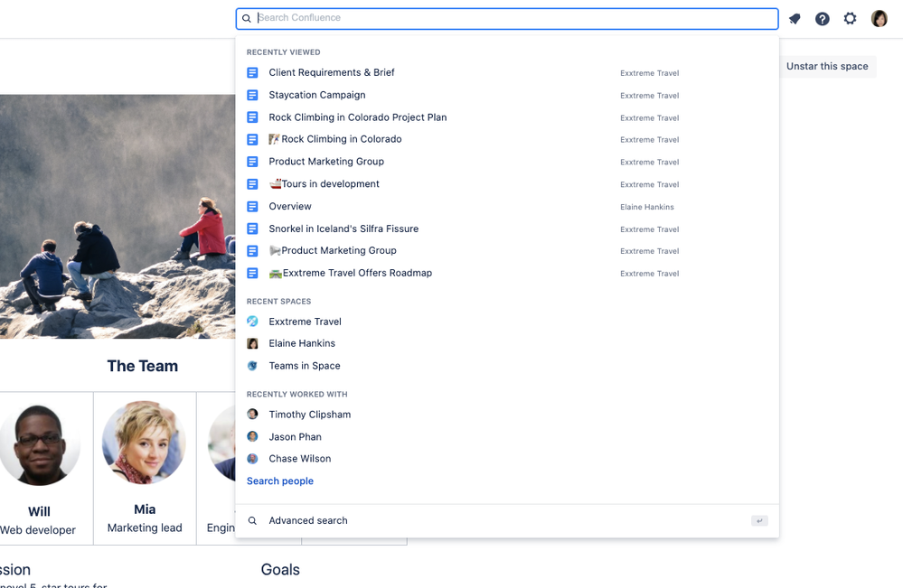Open the settings gear icon
This screenshot has width=903, height=588.
(850, 19)
